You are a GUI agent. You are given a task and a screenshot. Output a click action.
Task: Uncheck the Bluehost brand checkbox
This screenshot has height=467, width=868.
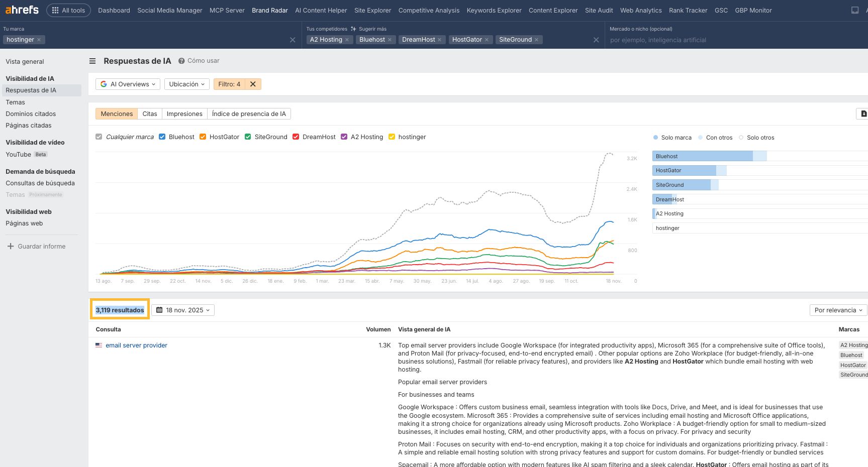point(162,137)
